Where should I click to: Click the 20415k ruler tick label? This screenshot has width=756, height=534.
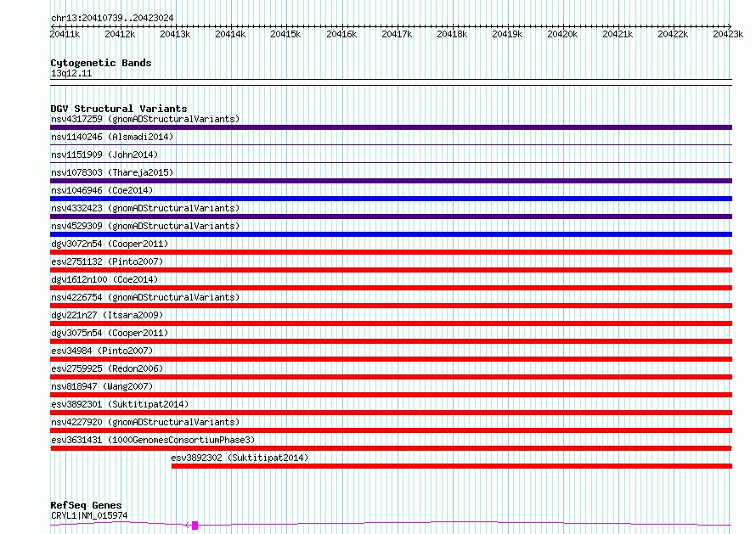tap(285, 34)
